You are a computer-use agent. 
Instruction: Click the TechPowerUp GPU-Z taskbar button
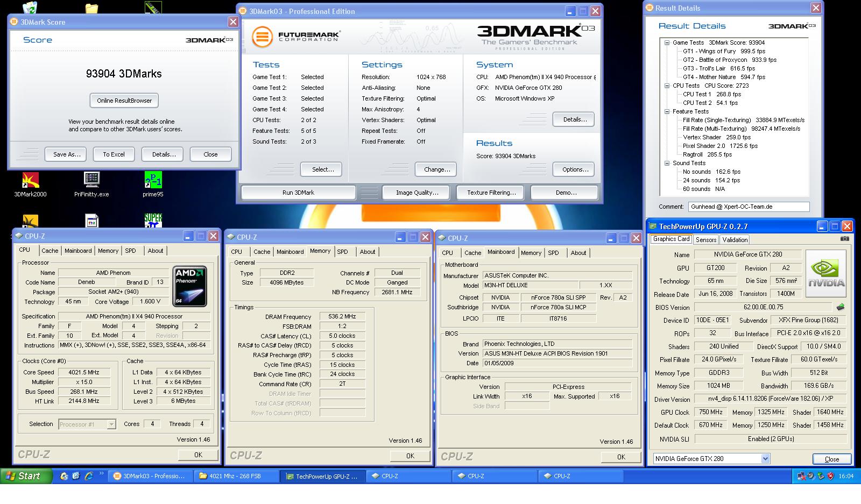(x=323, y=476)
